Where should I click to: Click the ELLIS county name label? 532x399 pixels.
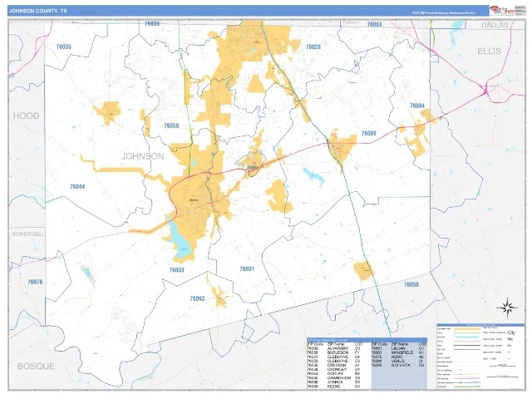click(489, 52)
